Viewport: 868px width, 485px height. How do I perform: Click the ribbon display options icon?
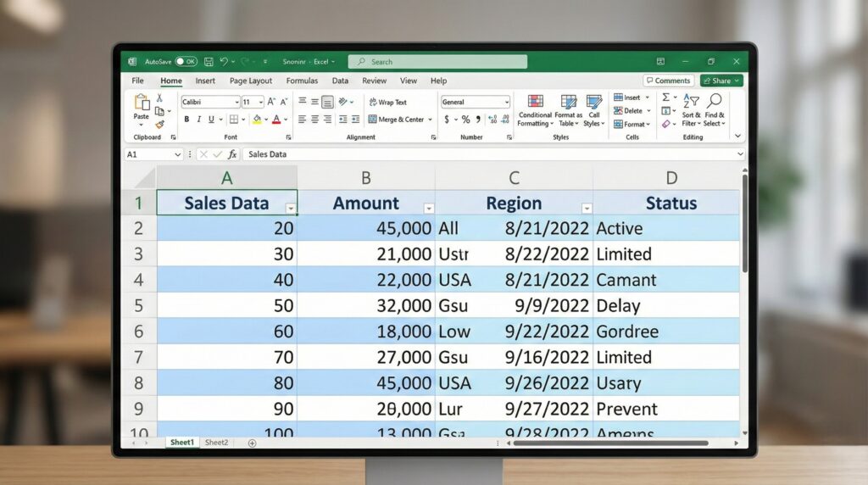pos(660,61)
